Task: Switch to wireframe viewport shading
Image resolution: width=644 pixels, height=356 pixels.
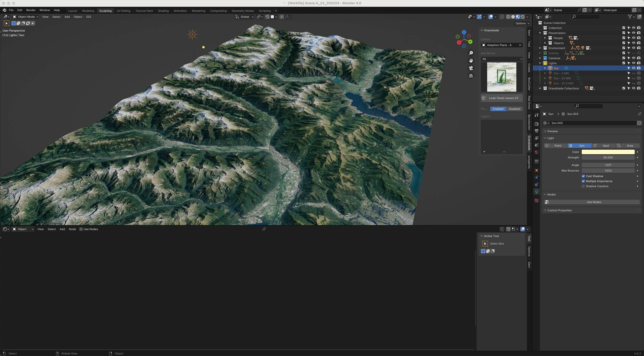Action: point(508,17)
